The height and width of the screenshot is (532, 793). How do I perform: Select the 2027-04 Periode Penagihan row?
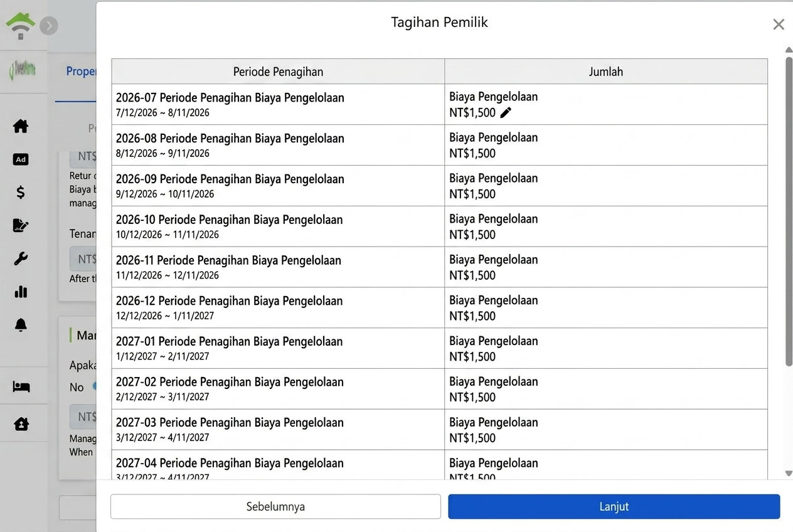pyautogui.click(x=439, y=465)
